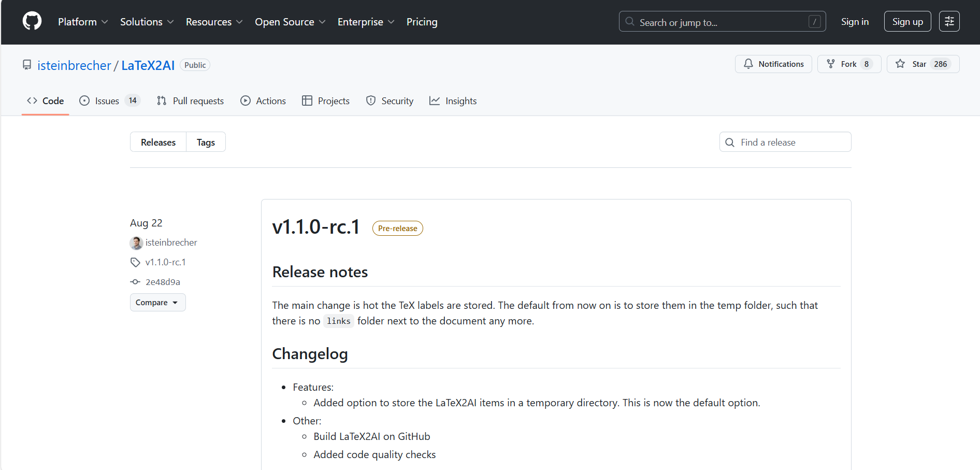The image size is (980, 470).
Task: Open the Issues tab
Action: [x=110, y=101]
